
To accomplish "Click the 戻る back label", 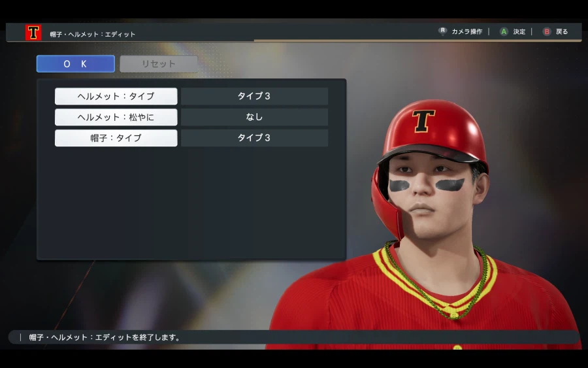I will tap(562, 32).
